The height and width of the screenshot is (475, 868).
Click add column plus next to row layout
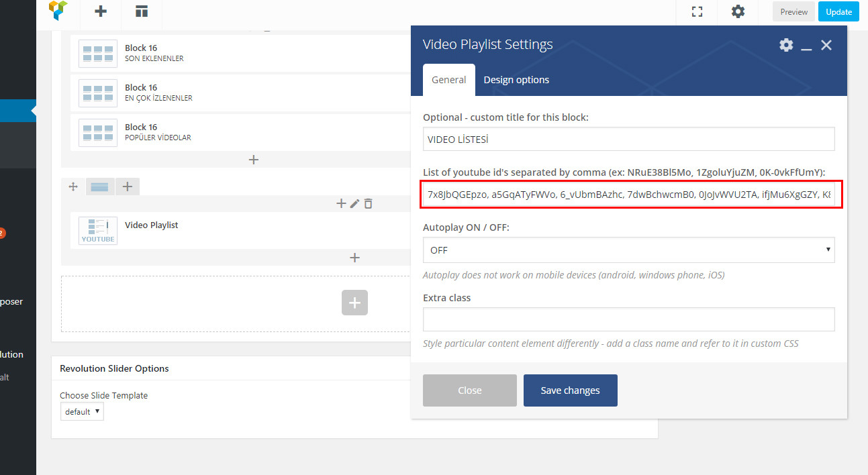(127, 187)
